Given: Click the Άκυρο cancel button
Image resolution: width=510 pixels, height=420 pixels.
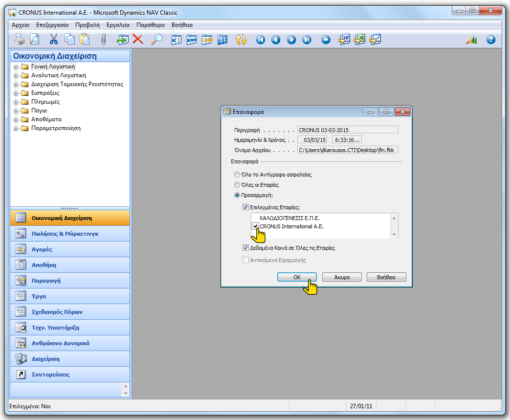Looking at the screenshot, I should [x=342, y=277].
